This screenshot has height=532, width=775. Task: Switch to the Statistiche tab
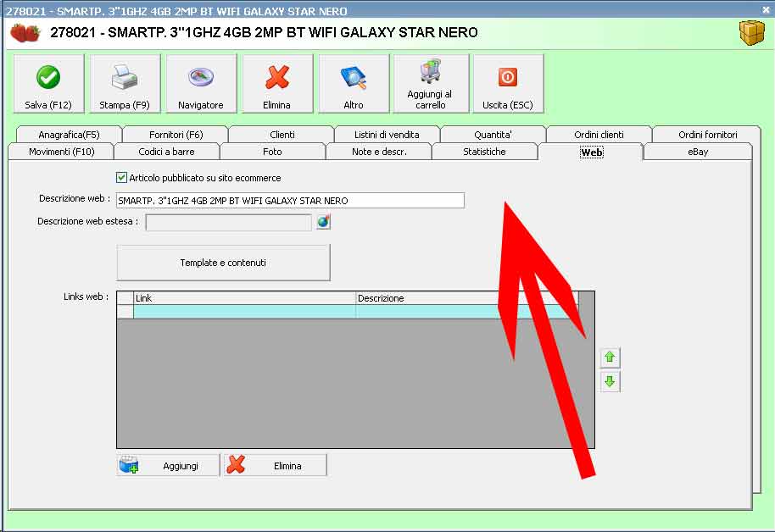pos(484,152)
